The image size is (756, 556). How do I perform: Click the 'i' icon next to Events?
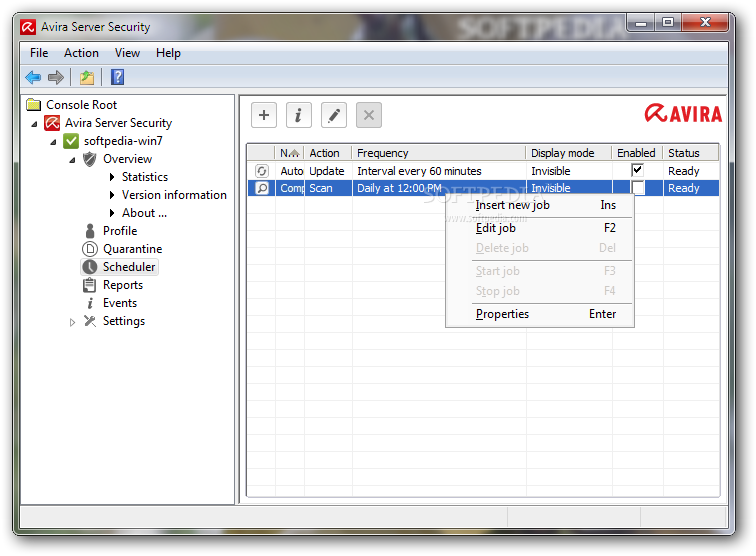click(x=90, y=303)
